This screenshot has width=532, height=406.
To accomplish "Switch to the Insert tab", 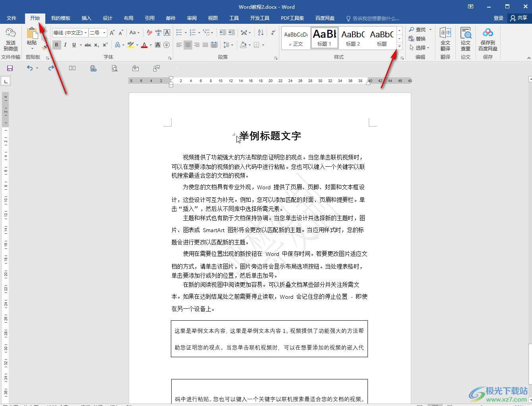I will coord(86,18).
